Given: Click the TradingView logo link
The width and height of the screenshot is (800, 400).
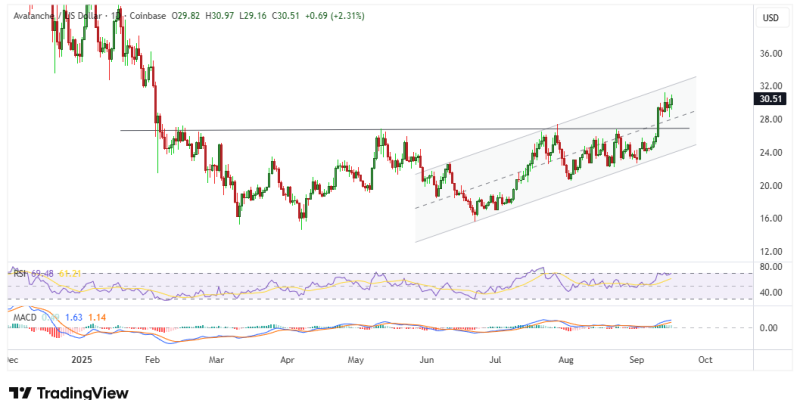Looking at the screenshot, I should tap(69, 393).
